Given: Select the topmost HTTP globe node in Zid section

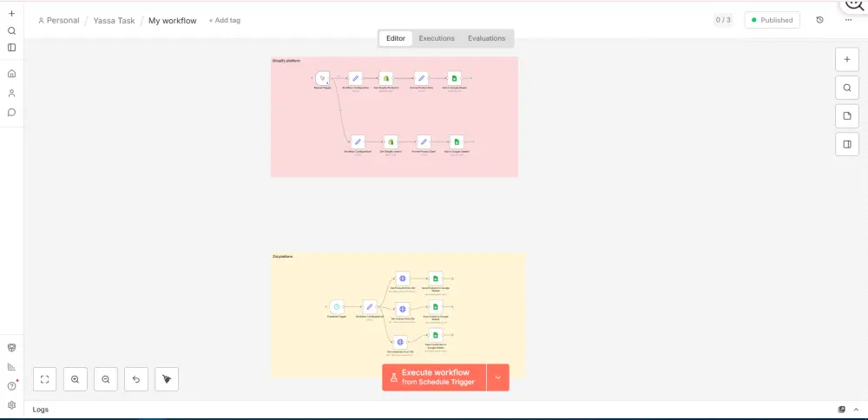Looking at the screenshot, I should click(403, 279).
